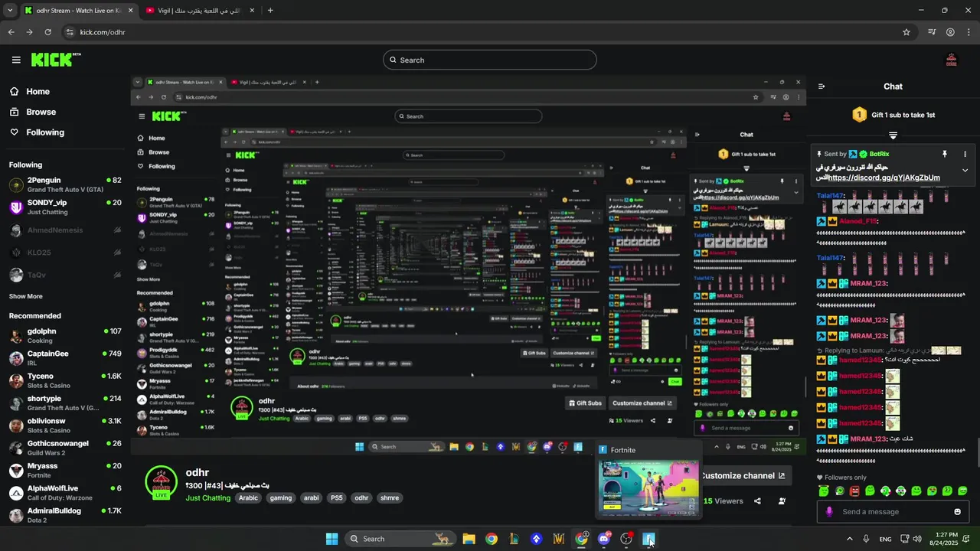Open recommended channel Tyceno

point(65,380)
